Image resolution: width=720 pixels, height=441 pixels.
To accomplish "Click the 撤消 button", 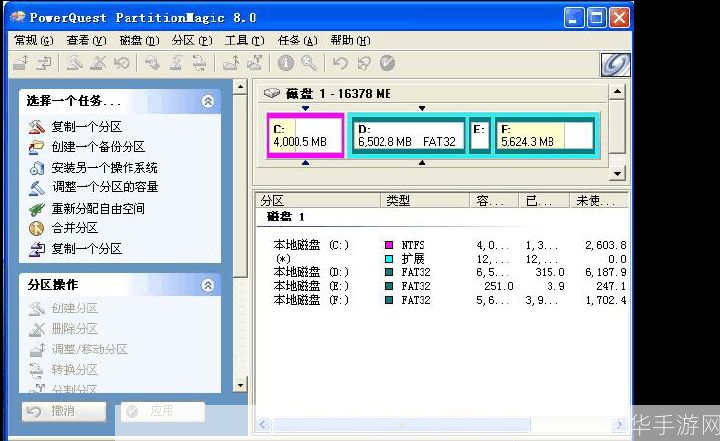I will click(x=64, y=412).
